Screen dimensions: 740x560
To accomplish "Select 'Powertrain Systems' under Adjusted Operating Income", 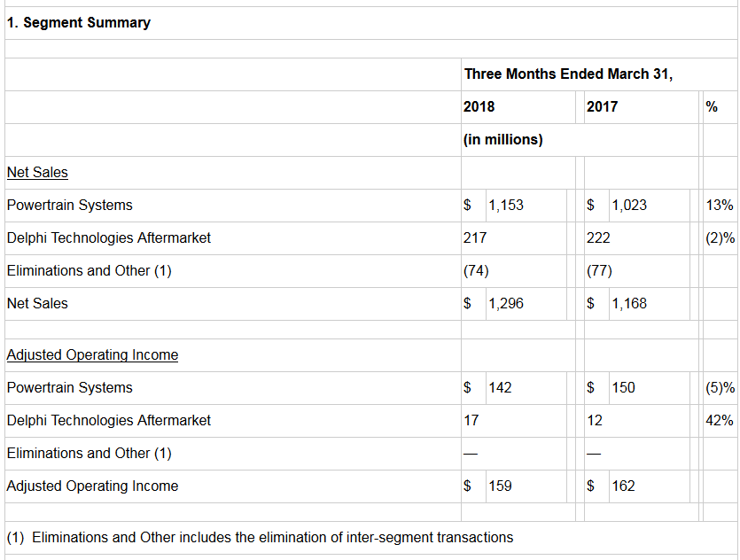I will 70,388.
